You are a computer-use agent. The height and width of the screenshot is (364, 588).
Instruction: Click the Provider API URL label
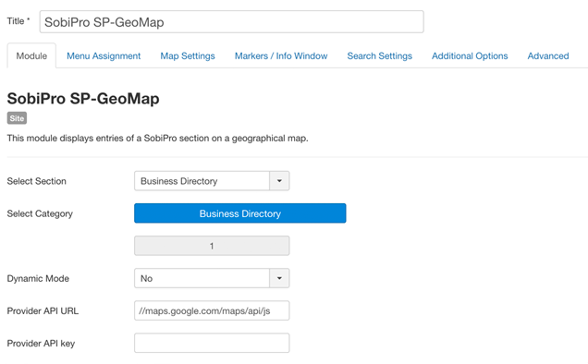pyautogui.click(x=43, y=310)
